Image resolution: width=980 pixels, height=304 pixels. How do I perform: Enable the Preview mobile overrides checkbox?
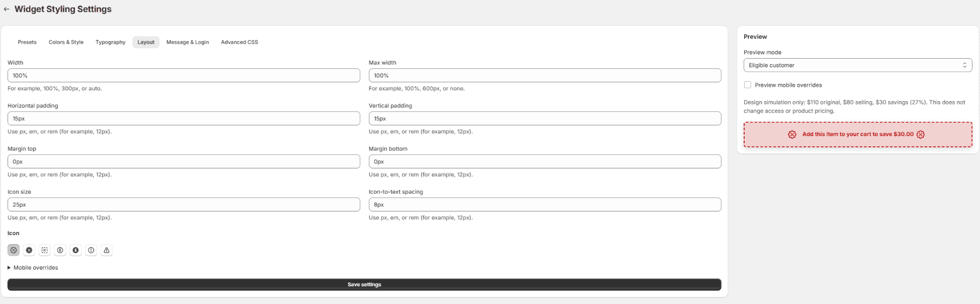pos(747,85)
